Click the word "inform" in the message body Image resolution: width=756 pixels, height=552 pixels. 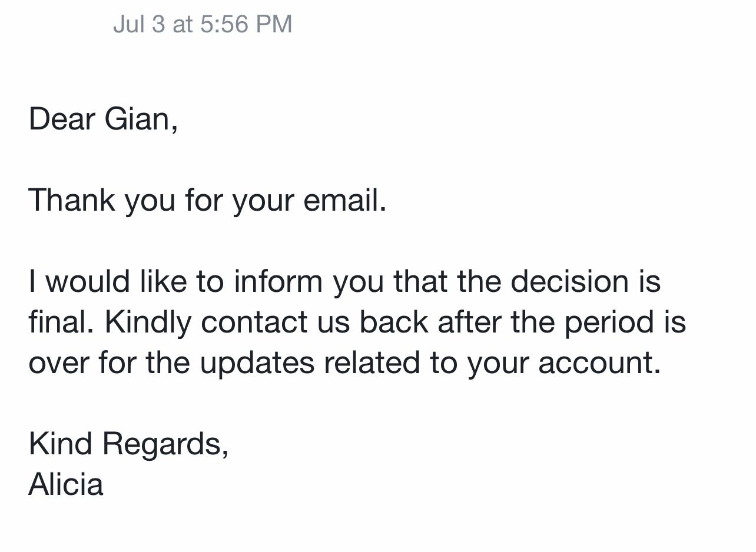click(x=278, y=281)
